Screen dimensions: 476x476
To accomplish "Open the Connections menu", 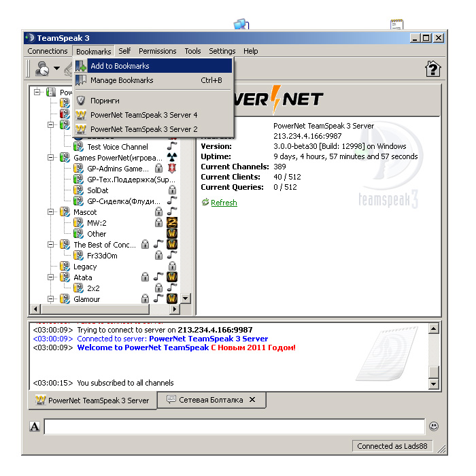I will (48, 51).
